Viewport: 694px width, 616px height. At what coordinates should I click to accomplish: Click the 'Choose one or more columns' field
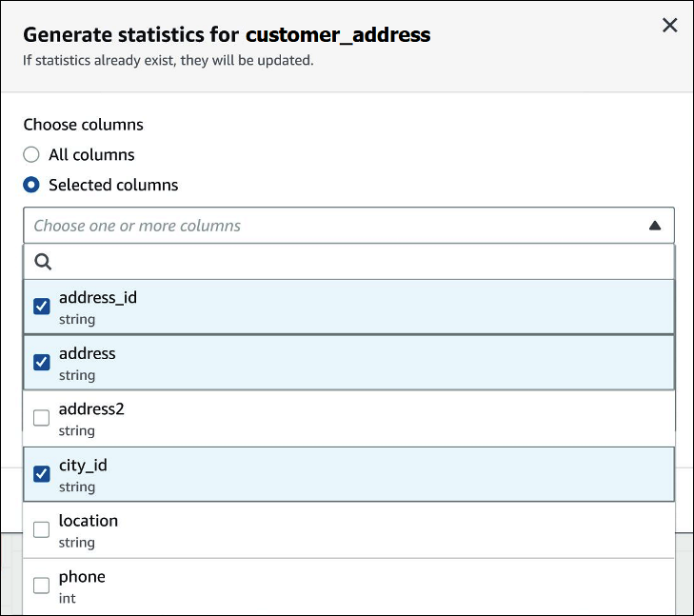pyautogui.click(x=324, y=226)
